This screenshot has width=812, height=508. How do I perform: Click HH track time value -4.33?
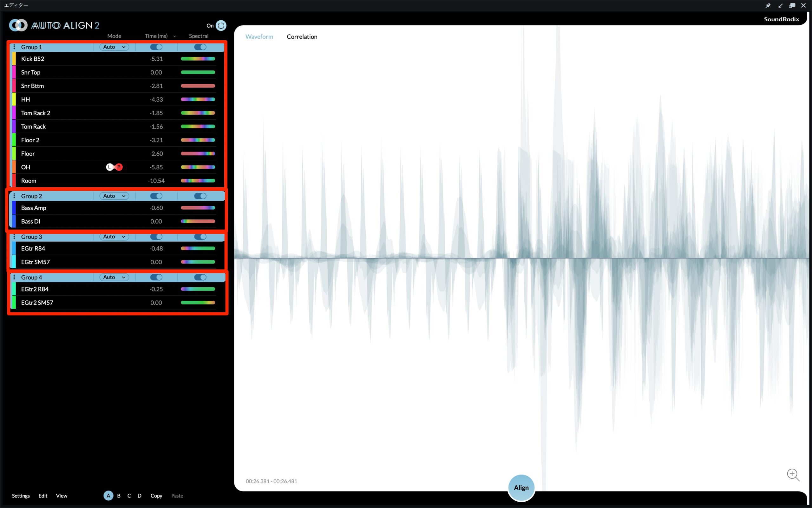click(x=156, y=99)
